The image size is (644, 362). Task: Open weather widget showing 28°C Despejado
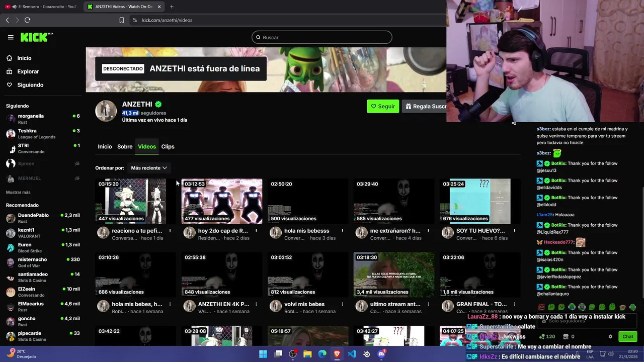pos(22,354)
